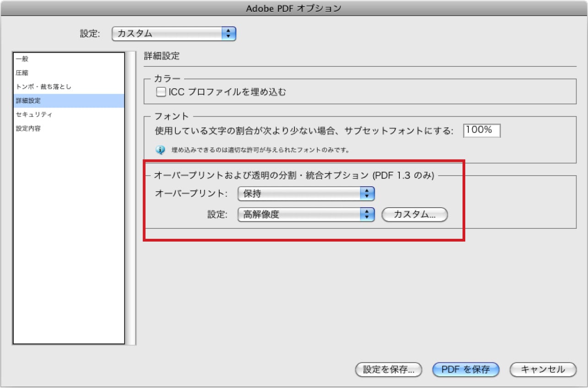Click the カスタム... flattener button
The width and height of the screenshot is (588, 388).
[414, 215]
